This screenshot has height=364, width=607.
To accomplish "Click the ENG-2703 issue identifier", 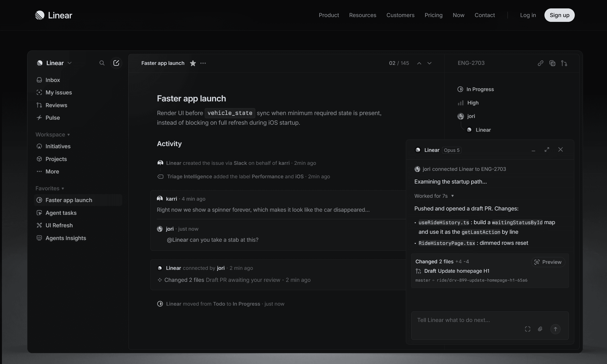I will coord(471,63).
